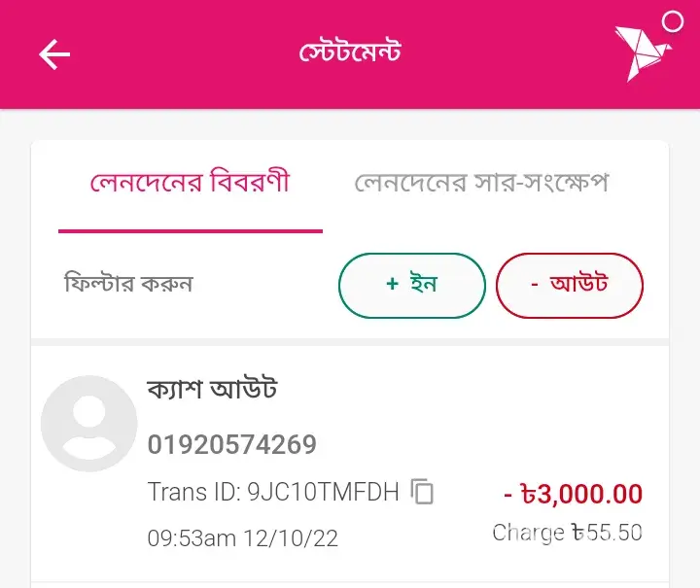Tap the small circle above the bird logo
Viewport: 700px width, 588px height.
click(x=672, y=21)
